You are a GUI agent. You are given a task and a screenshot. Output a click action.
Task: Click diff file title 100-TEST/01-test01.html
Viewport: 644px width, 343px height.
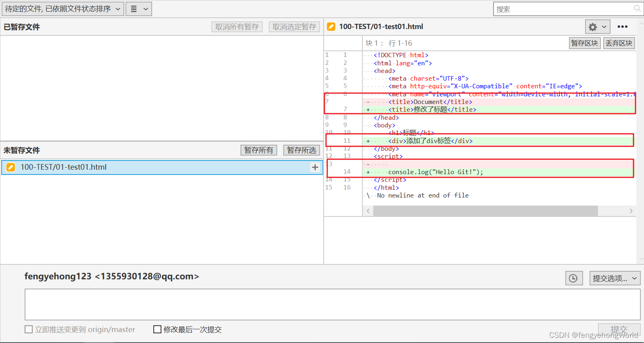click(381, 27)
